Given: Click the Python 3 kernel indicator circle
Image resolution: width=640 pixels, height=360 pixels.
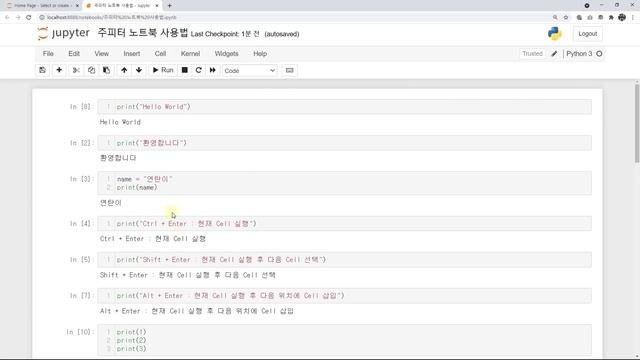Looking at the screenshot, I should pos(599,53).
